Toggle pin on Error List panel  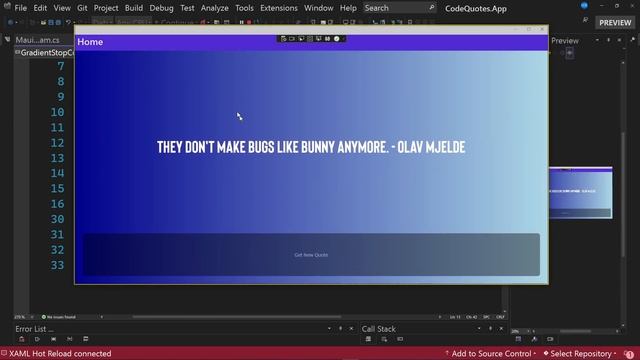[340, 329]
